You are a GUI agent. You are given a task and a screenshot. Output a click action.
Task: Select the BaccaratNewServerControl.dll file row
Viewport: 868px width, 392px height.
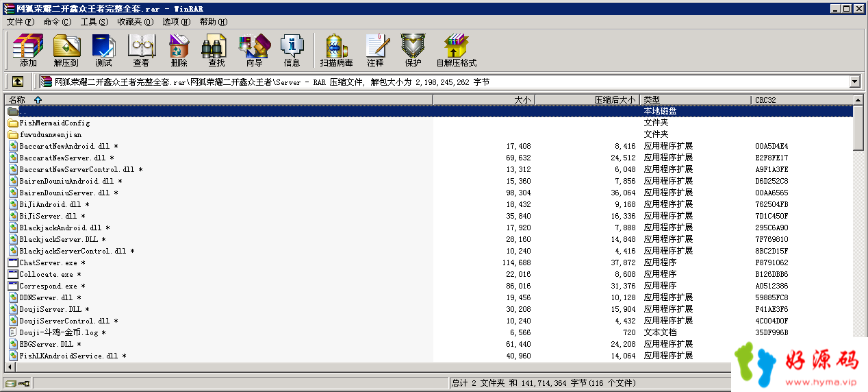pos(430,169)
